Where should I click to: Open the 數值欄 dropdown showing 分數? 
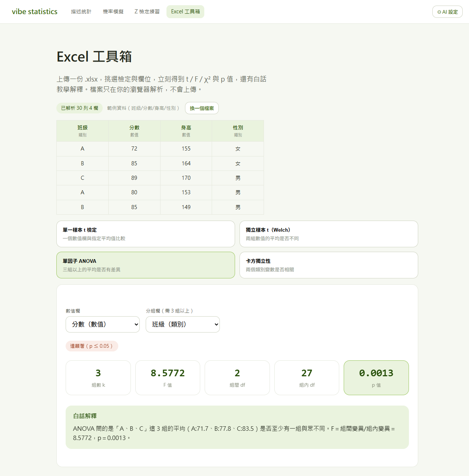[x=103, y=324]
